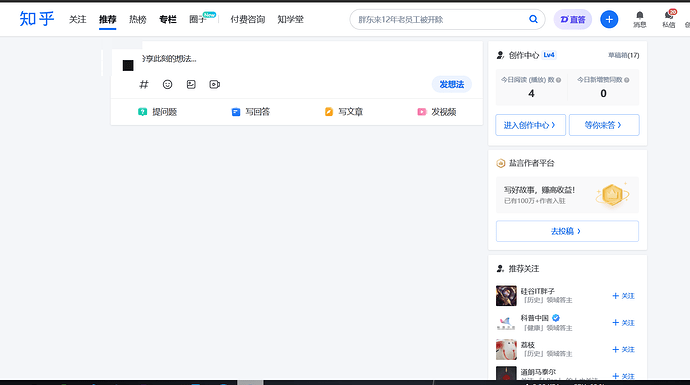Insert a topic with the hashtag icon
Image resolution: width=690 pixels, height=385 pixels.
tap(144, 84)
